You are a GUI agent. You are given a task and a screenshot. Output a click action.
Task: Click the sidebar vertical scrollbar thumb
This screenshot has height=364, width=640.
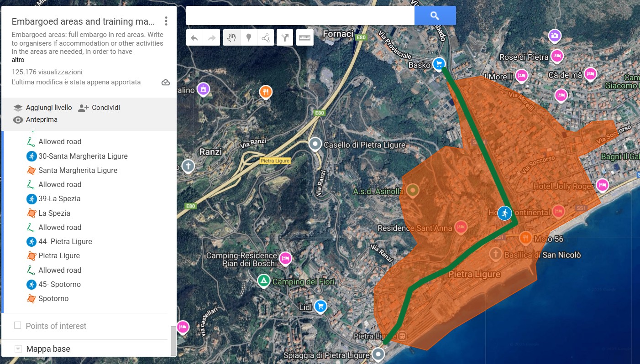click(x=173, y=340)
